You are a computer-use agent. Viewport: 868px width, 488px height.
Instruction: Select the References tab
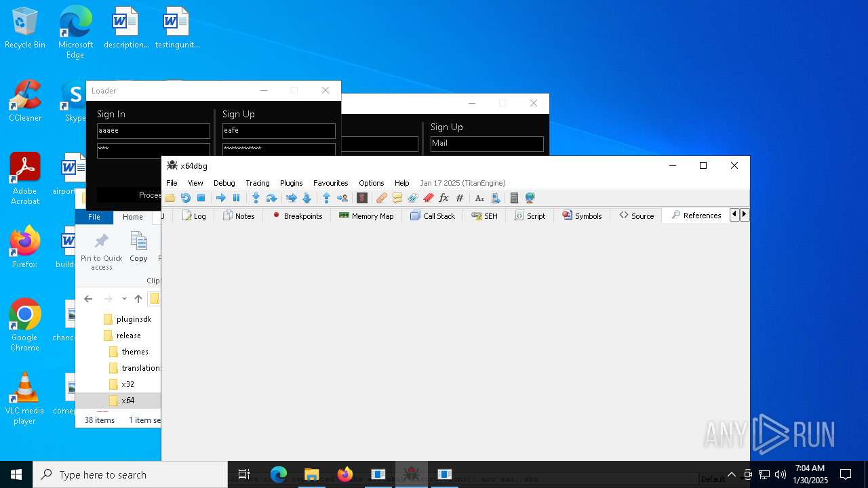[x=696, y=216]
